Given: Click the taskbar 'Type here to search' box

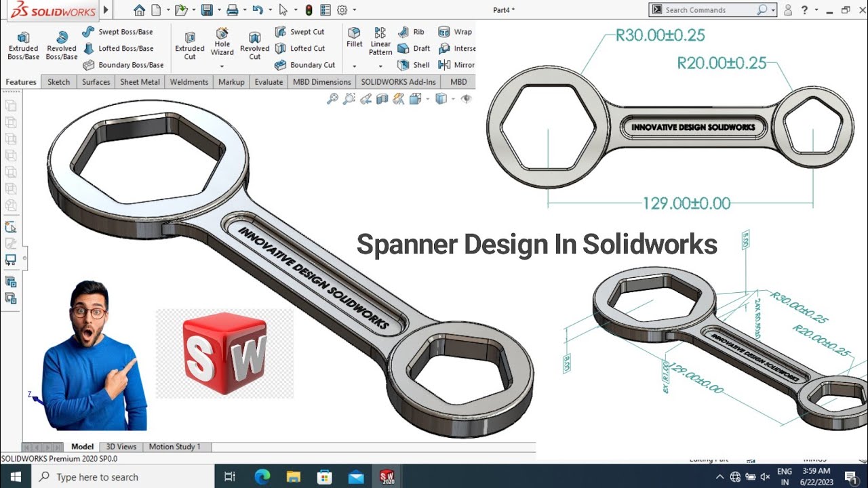Looking at the screenshot, I should coord(123,476).
